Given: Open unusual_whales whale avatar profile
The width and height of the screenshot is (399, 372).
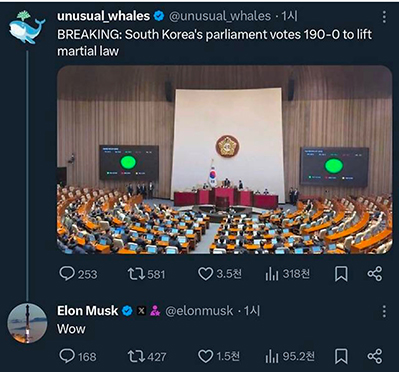Looking at the screenshot, I should pos(27,27).
